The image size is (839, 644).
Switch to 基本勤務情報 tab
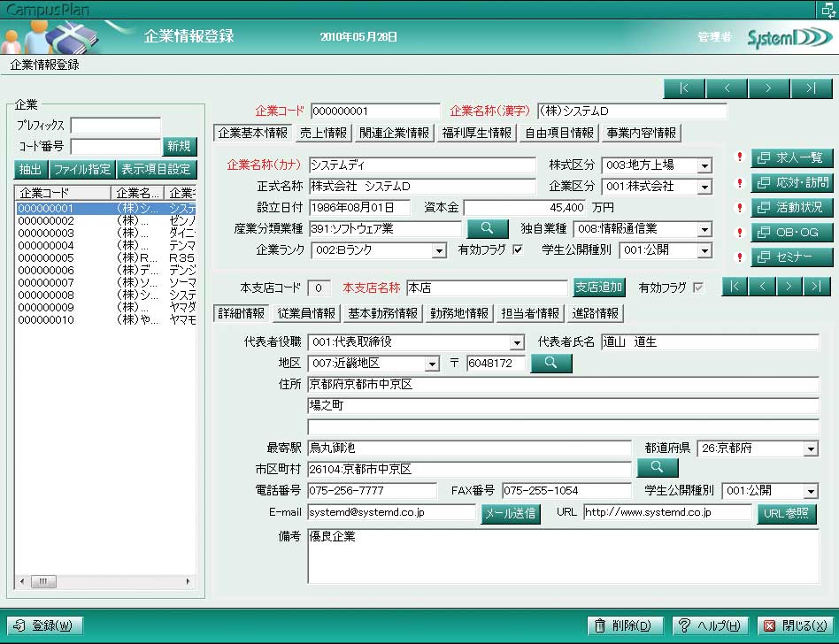coord(383,313)
